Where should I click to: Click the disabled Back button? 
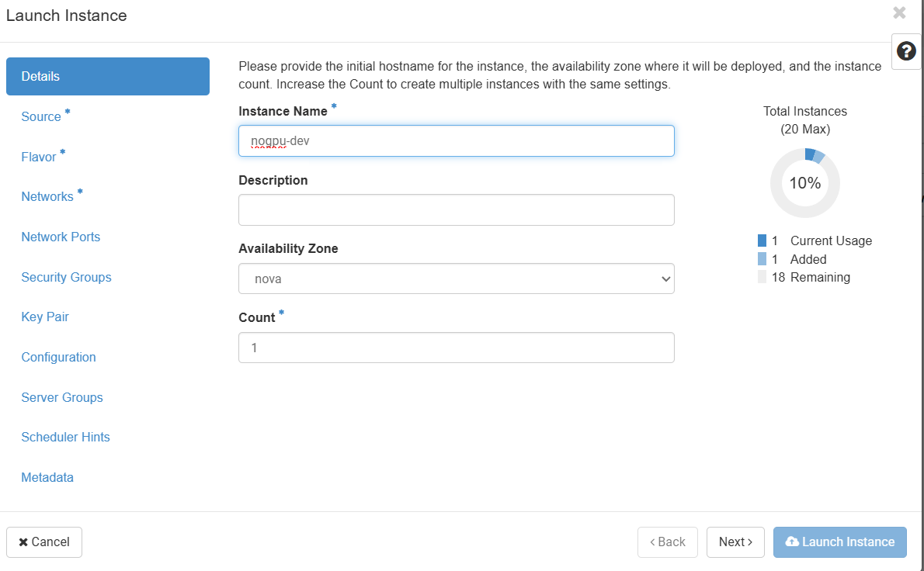(667, 542)
